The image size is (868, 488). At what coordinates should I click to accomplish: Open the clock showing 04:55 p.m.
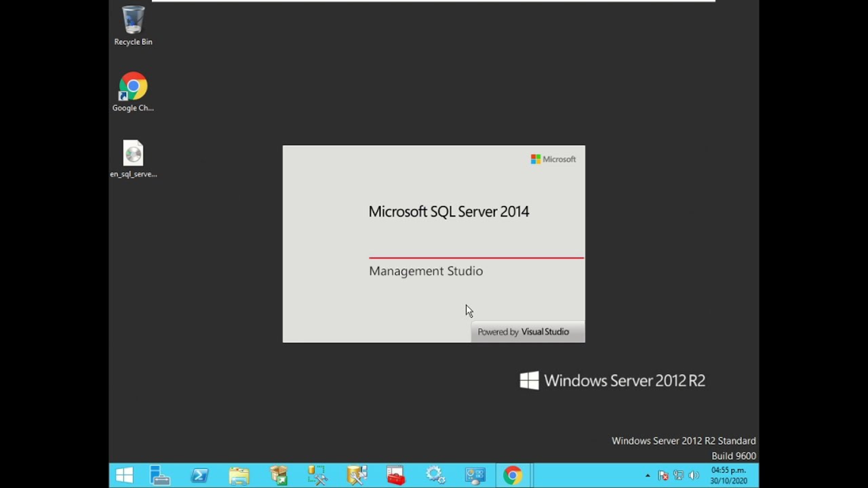coord(728,475)
